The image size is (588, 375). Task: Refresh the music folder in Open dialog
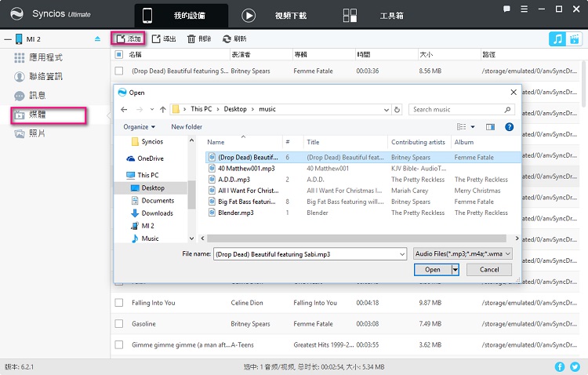[397, 110]
